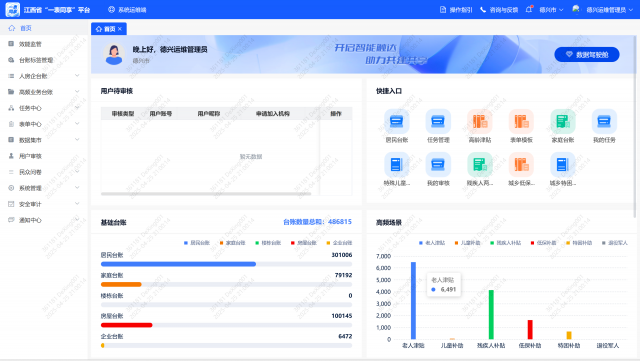Expand the 高频业务台账 sidebar menu chevron
The height and width of the screenshot is (361, 640).
pyautogui.click(x=77, y=91)
